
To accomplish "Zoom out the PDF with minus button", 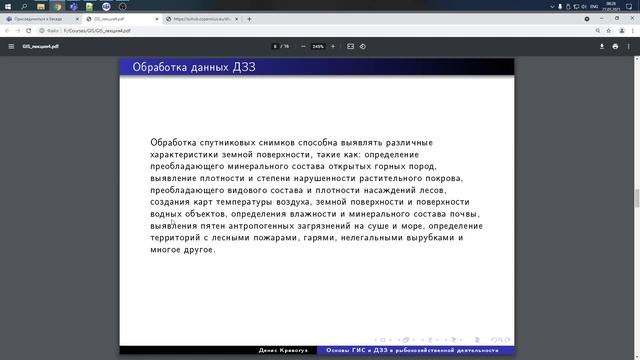I will 303,47.
